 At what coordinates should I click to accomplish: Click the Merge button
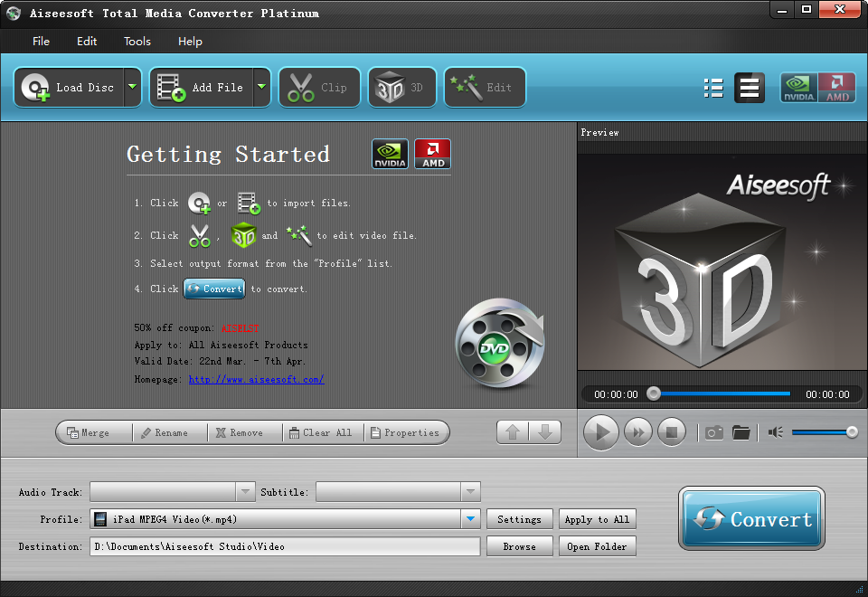click(x=95, y=432)
